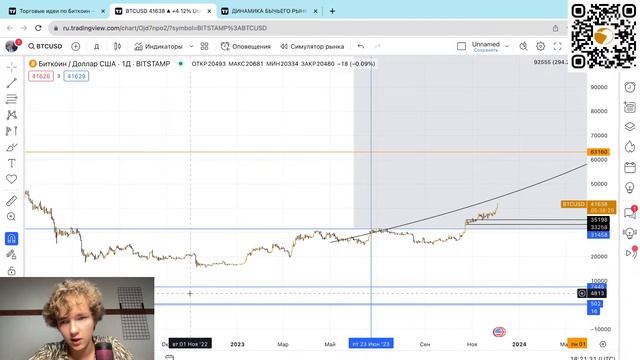The image size is (640, 360).
Task: Open the streams notifications panel
Action: coord(631,252)
